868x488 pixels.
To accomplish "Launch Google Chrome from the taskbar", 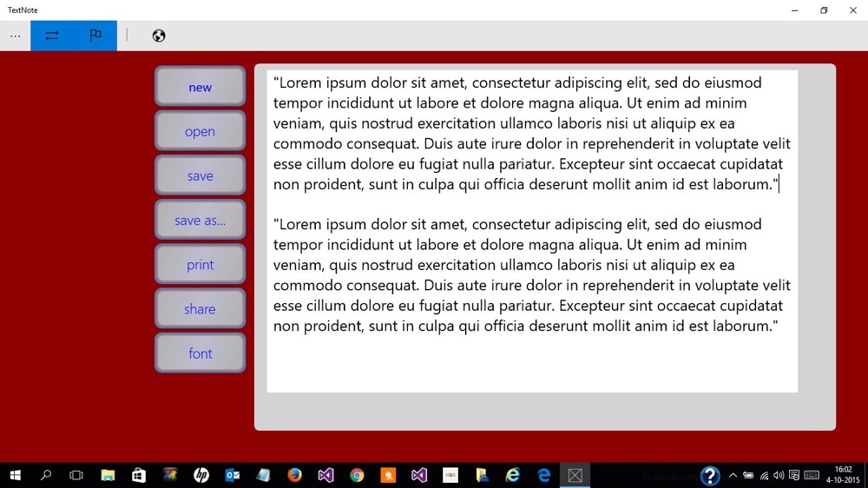I will click(x=357, y=475).
